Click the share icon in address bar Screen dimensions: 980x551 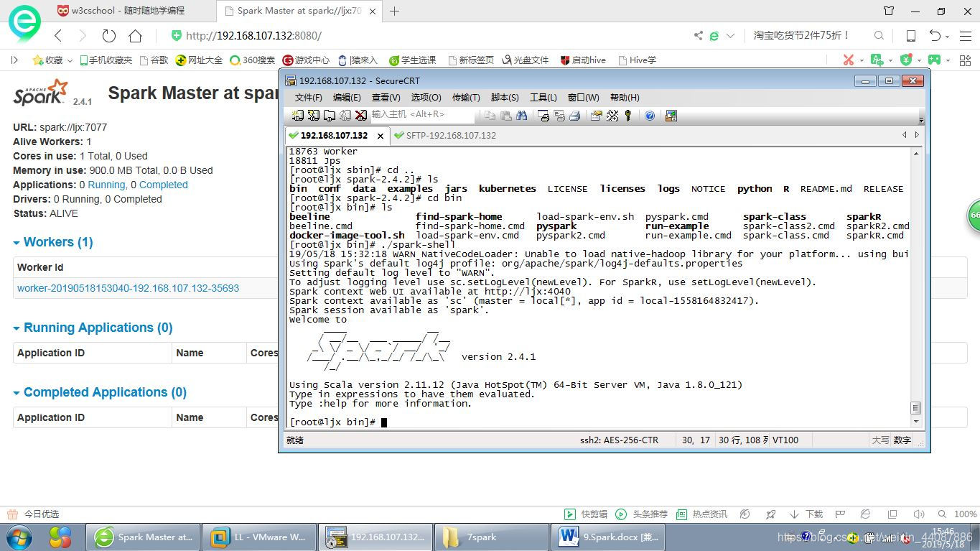(699, 35)
